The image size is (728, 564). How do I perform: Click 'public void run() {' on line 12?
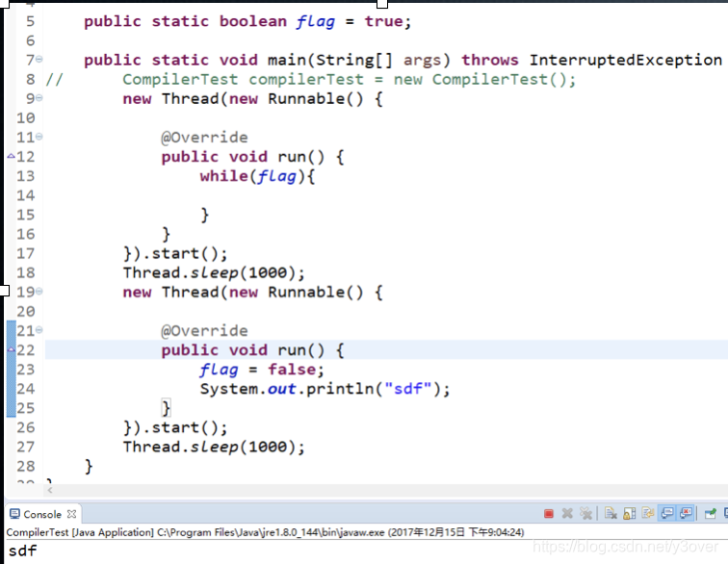pos(252,157)
